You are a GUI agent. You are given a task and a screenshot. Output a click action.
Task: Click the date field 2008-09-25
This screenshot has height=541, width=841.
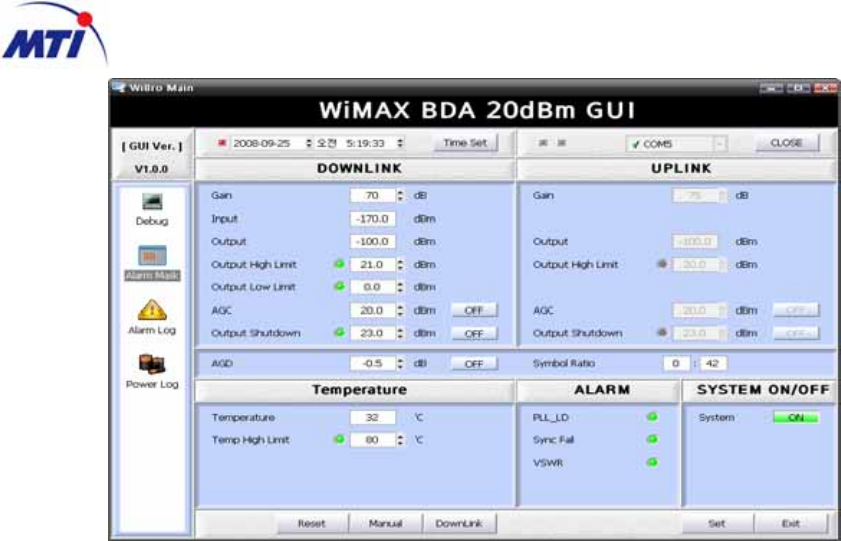tap(262, 143)
